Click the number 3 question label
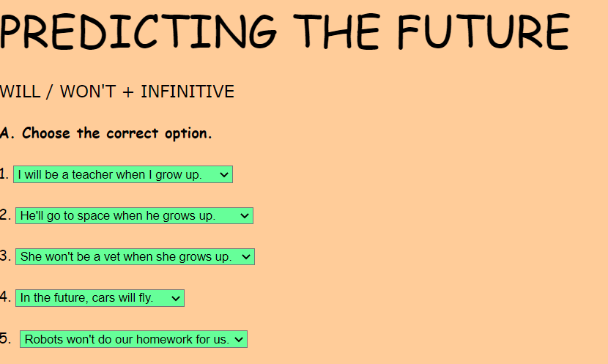The height and width of the screenshot is (364, 608). pyautogui.click(x=5, y=256)
